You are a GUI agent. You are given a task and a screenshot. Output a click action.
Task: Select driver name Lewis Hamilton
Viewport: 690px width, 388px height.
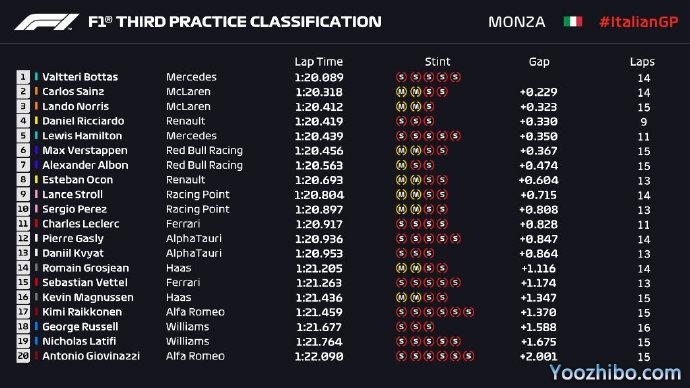point(82,136)
